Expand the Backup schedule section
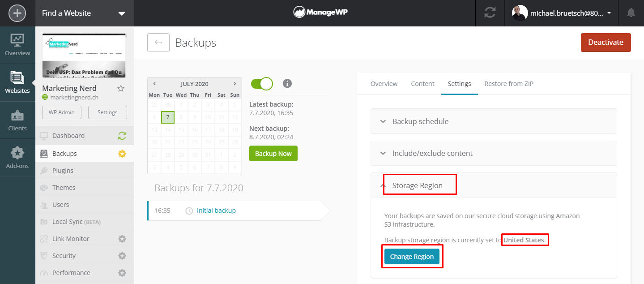The width and height of the screenshot is (644, 284). pos(494,121)
